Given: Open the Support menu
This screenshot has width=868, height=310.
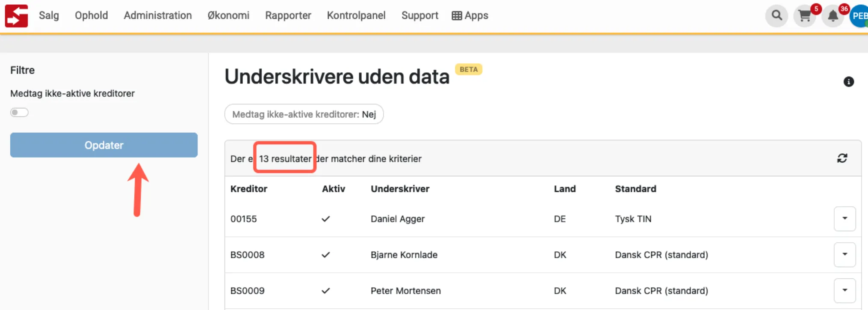Looking at the screenshot, I should coord(420,15).
